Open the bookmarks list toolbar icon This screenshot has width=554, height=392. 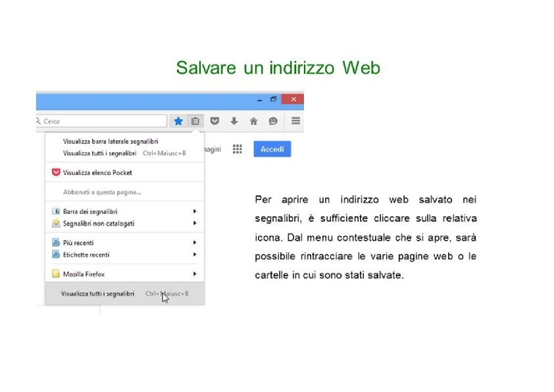195,121
